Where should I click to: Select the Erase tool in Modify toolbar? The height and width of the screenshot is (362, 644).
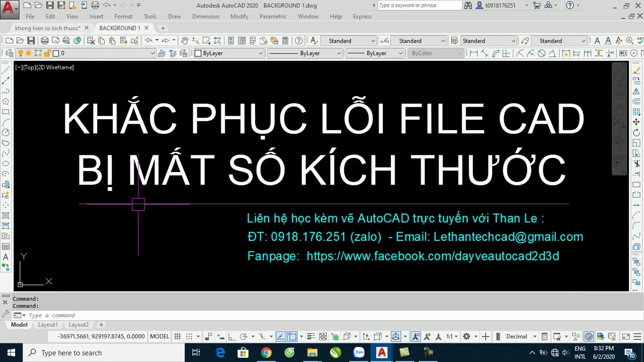(636, 70)
